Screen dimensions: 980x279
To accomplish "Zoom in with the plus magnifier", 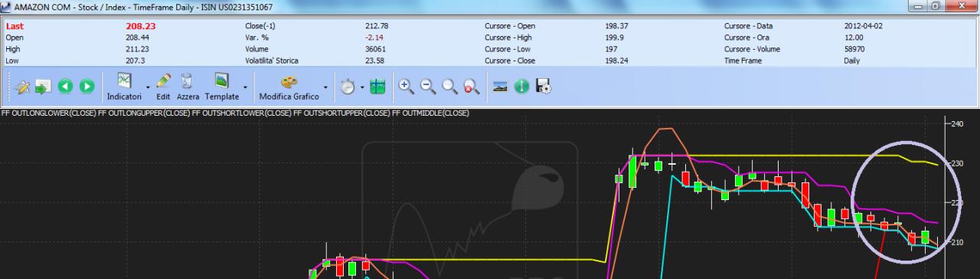I will [407, 87].
